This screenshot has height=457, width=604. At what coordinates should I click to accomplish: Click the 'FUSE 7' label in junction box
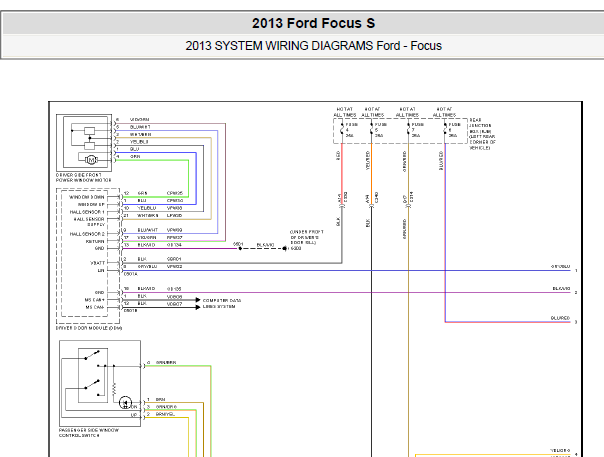pos(418,130)
